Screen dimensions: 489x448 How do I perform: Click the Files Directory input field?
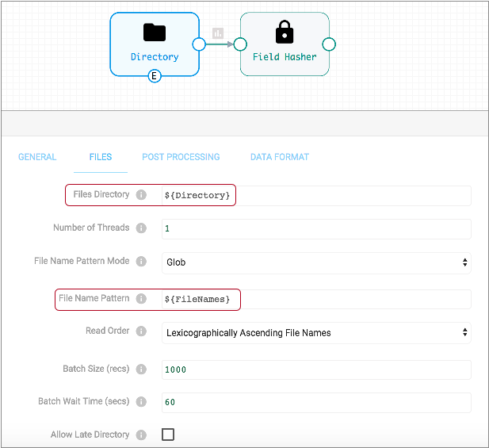click(316, 196)
